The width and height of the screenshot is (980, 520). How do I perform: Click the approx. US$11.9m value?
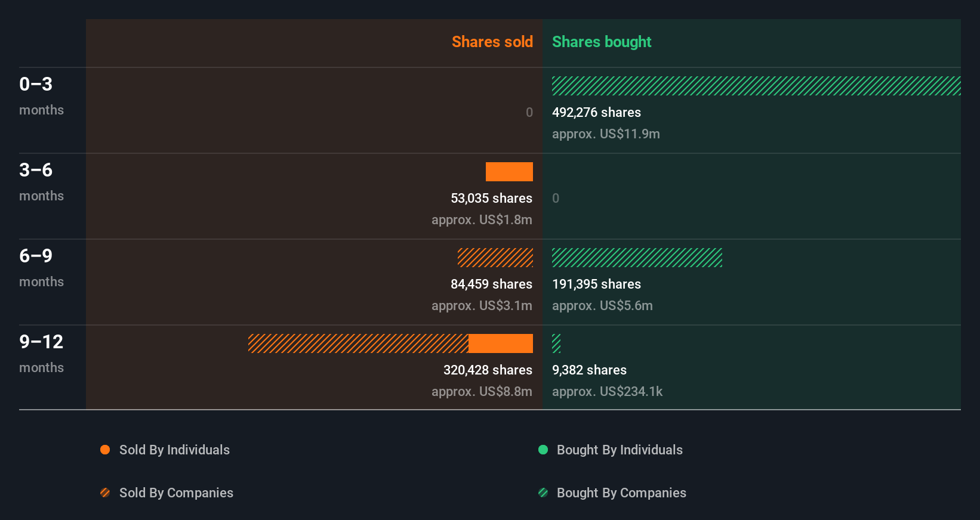pyautogui.click(x=606, y=134)
